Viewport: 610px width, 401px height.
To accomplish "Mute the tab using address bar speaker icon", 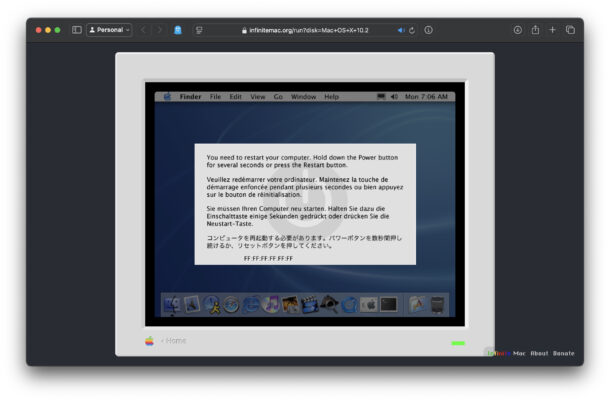I will [401, 30].
